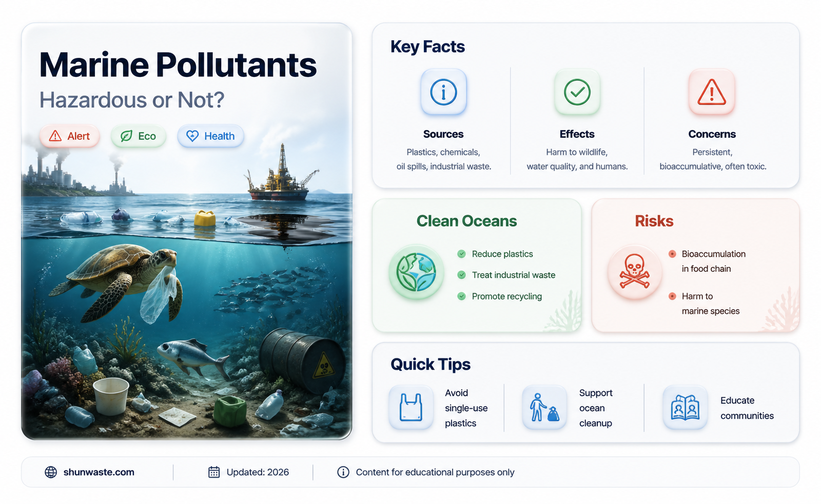Click the calendar icon beside Updated: 2026
This screenshot has height=504, width=821.
214,472
